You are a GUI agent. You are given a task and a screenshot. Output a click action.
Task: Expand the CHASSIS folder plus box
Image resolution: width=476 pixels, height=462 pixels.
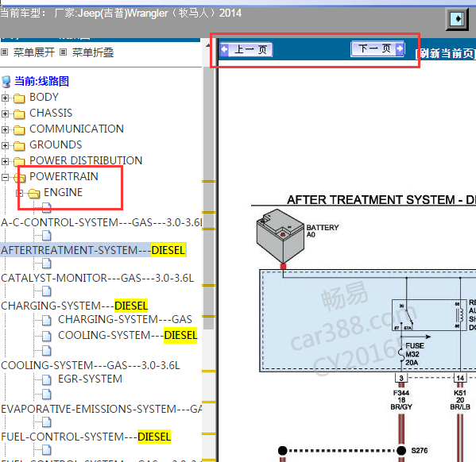(x=5, y=114)
